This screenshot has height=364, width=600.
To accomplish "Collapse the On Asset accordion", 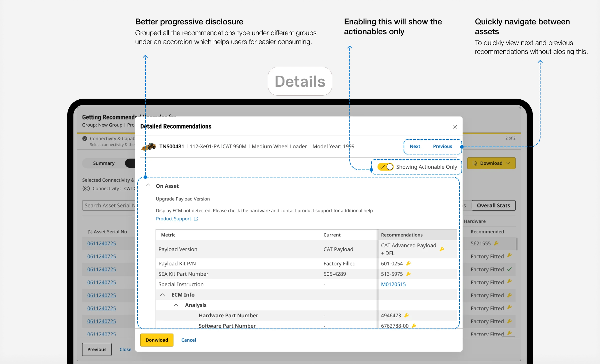I will 148,185.
